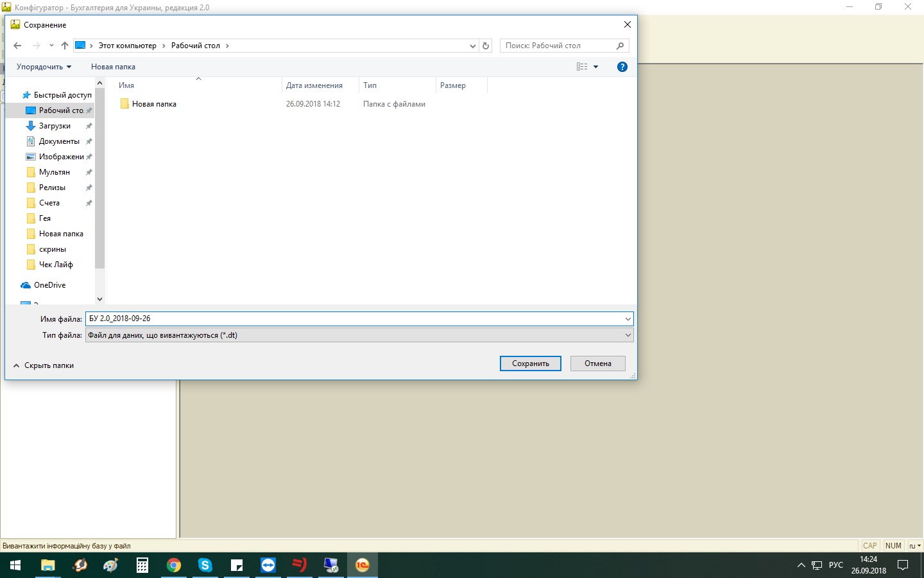Viewport: 924px width, 578px height.
Task: Open view options dropdown arrow
Action: 595,67
